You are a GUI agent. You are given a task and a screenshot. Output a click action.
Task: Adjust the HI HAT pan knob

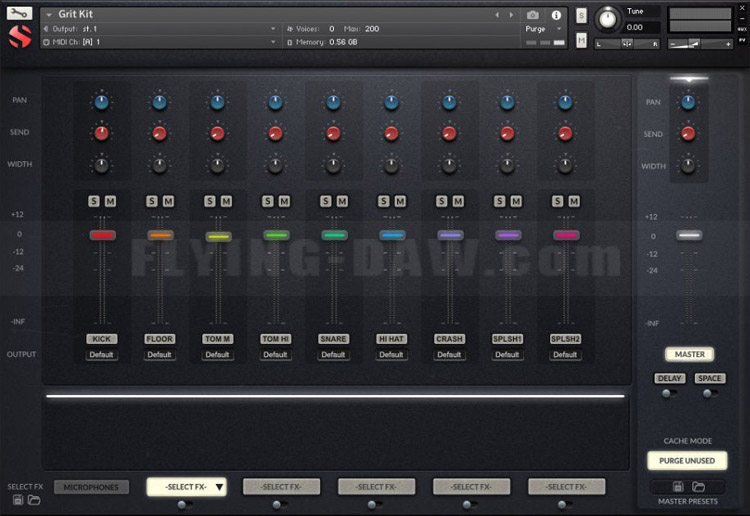tap(391, 102)
